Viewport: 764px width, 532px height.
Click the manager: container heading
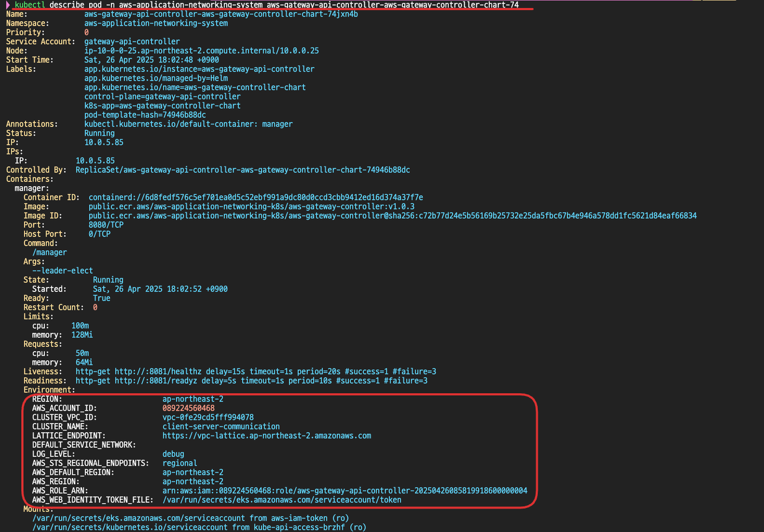tap(31, 188)
